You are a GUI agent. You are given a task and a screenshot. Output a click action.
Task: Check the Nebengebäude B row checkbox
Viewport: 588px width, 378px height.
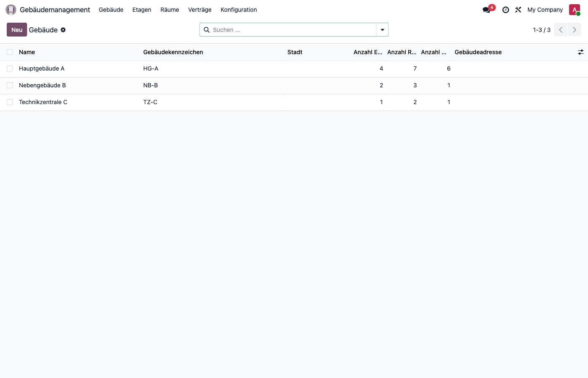click(10, 85)
